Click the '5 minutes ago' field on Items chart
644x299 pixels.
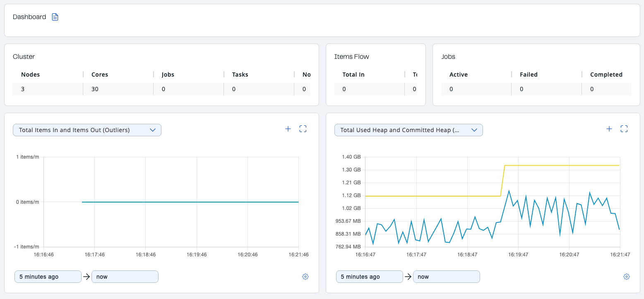point(48,276)
